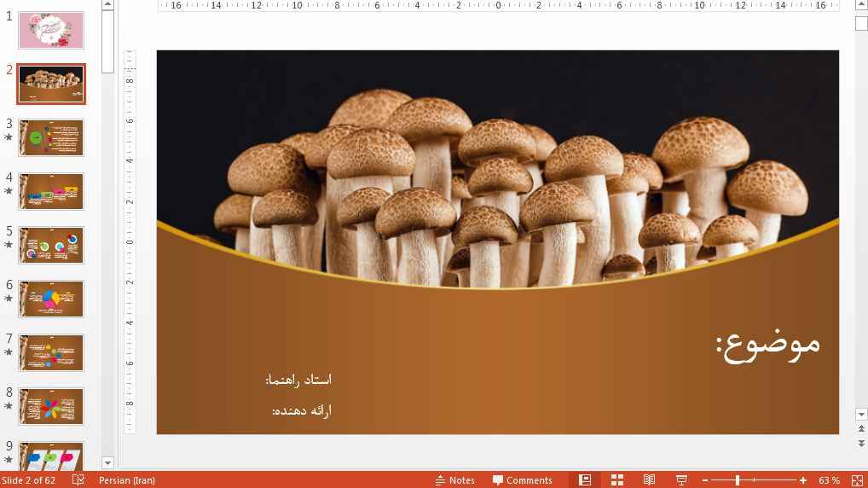Toggle the Comments pane
Viewport: 868px width, 488px height.
[523, 480]
